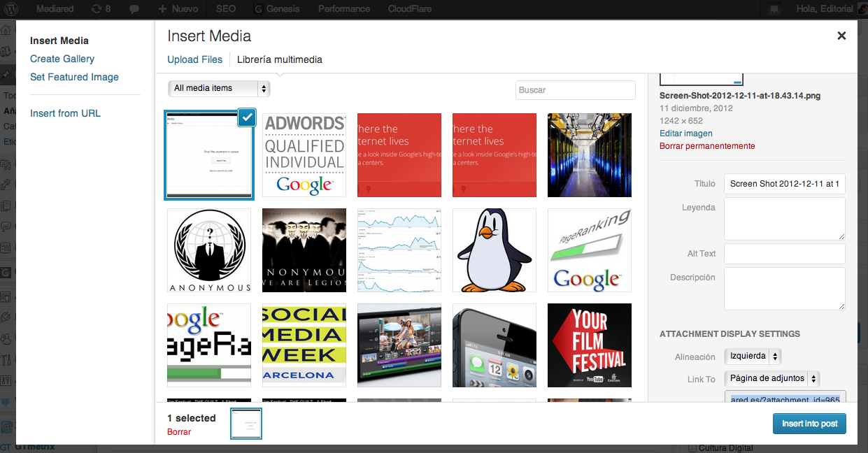This screenshot has height=453, width=868.
Task: Click the selected screenshot thumbnail in the bottom bar
Action: 246,424
